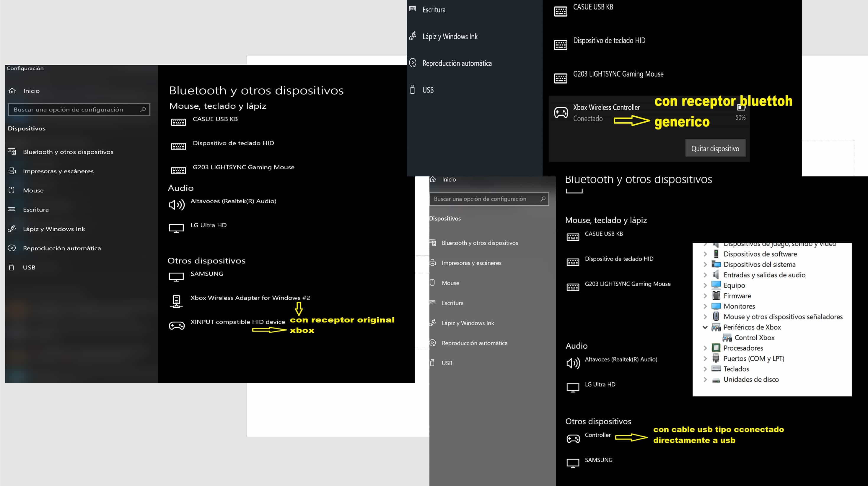The height and width of the screenshot is (486, 868).
Task: Select G203 LIGHTSYNC Gaming Mouse in bottom-right window
Action: (x=627, y=284)
